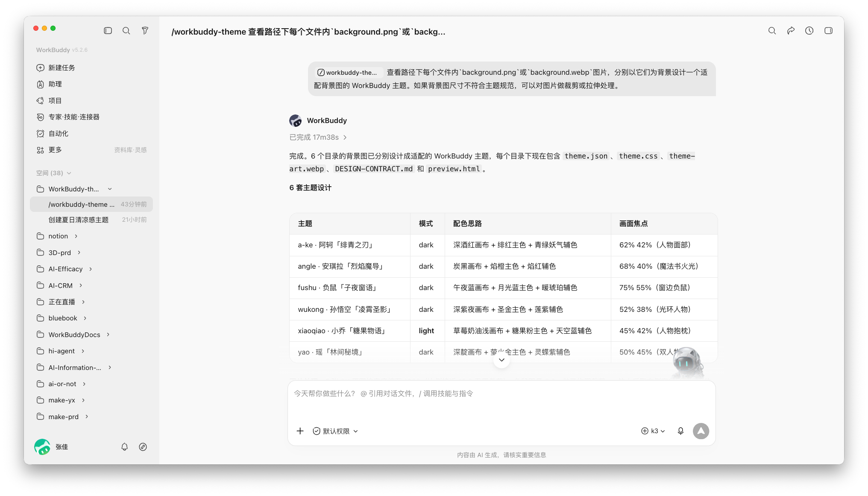Click table cell xiaoqiao · 小乔「糖果物语」

[350, 331]
